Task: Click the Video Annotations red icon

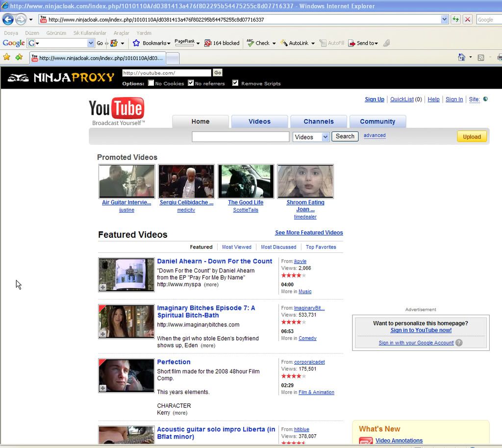Action: click(x=366, y=440)
